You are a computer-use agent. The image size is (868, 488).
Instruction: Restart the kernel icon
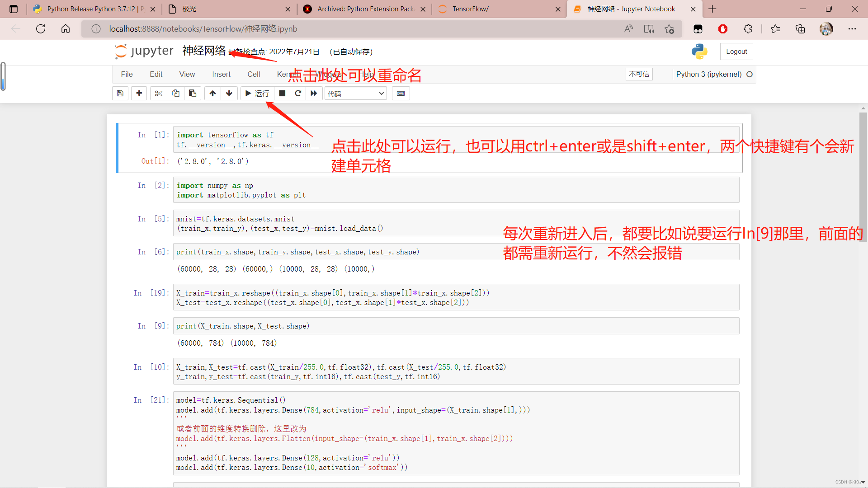[298, 94]
